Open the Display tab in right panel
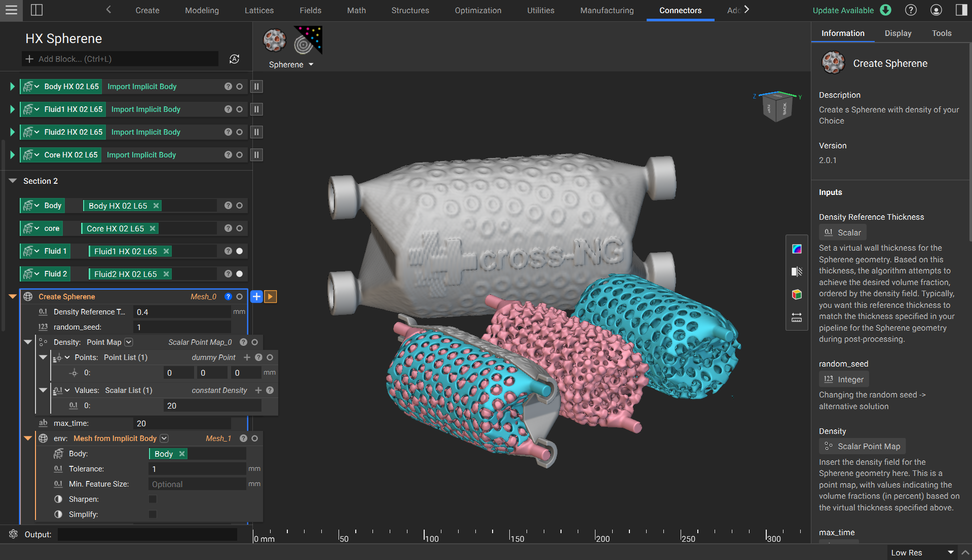This screenshot has width=972, height=560. [x=898, y=33]
